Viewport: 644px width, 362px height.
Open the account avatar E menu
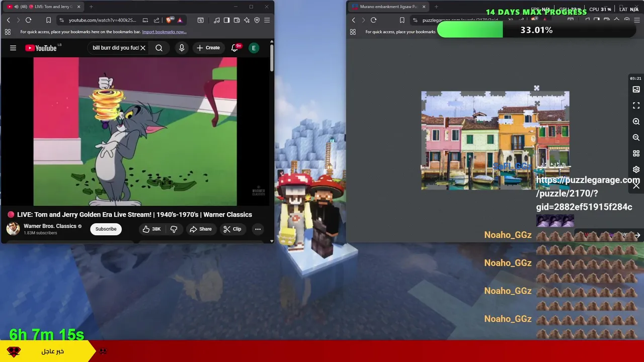click(254, 48)
